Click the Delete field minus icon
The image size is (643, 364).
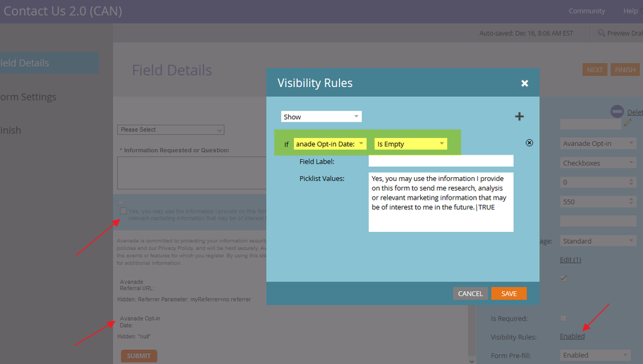pyautogui.click(x=617, y=111)
